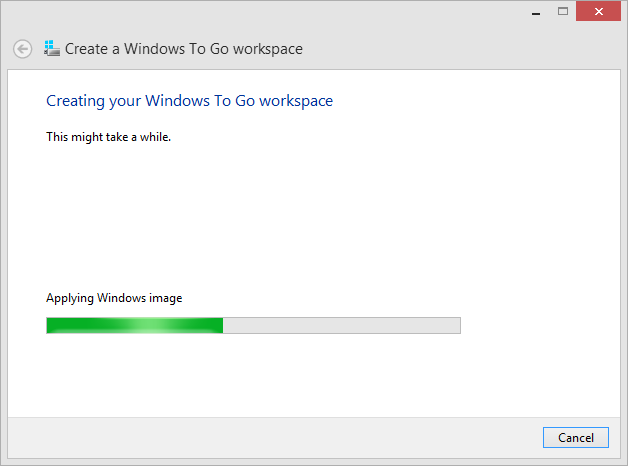
Task: Click the right end of the progress bar
Action: 455,325
